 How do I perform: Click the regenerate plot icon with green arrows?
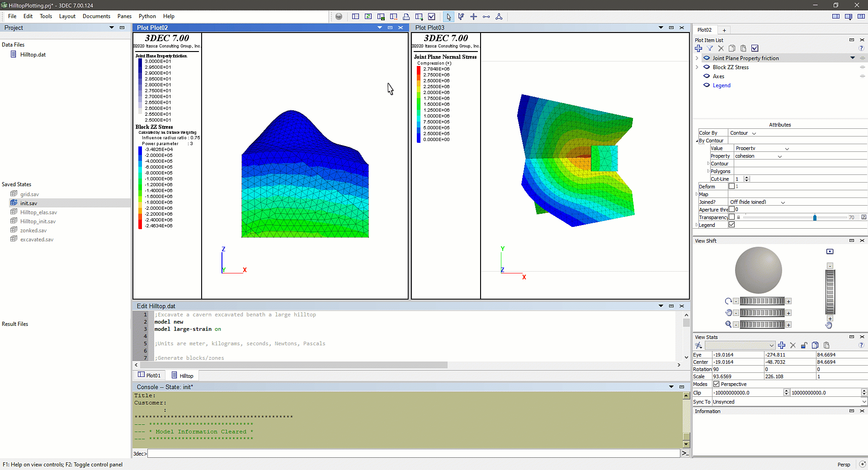[x=368, y=17]
